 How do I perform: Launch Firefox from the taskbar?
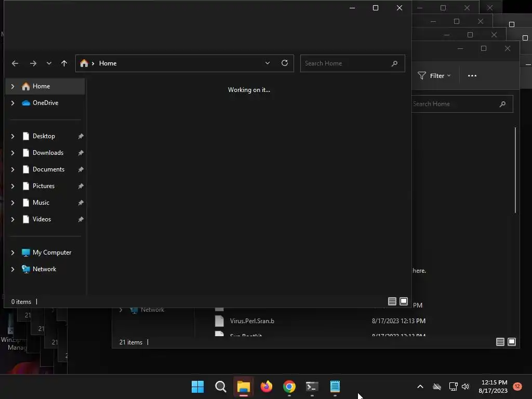(267, 387)
